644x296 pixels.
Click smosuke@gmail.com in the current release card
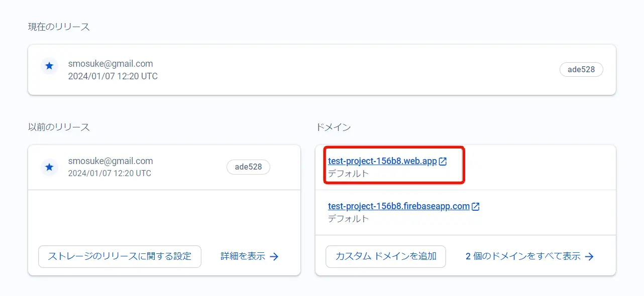click(x=111, y=64)
